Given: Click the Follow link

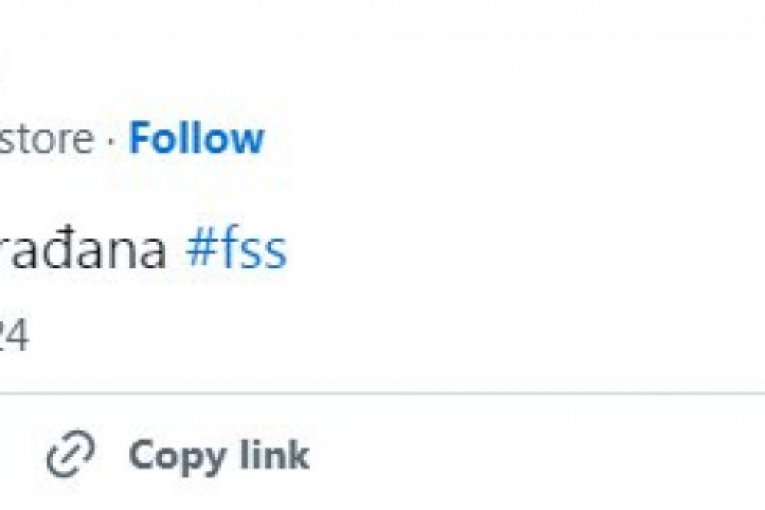Looking at the screenshot, I should click(196, 139).
